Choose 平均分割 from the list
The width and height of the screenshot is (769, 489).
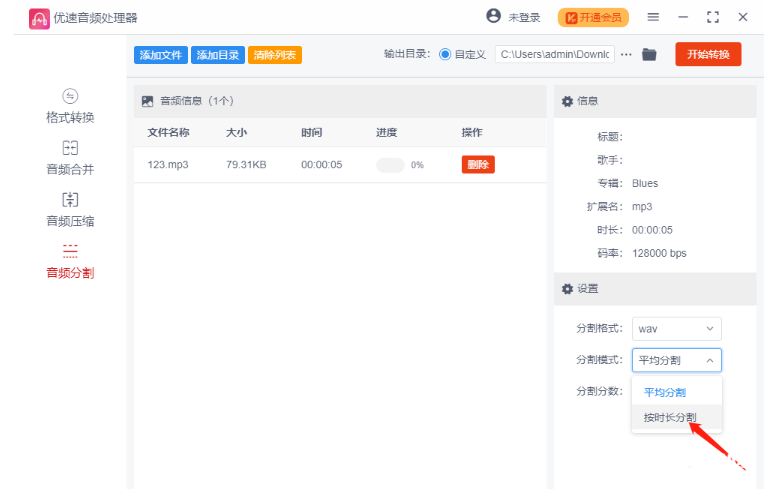(x=677, y=392)
